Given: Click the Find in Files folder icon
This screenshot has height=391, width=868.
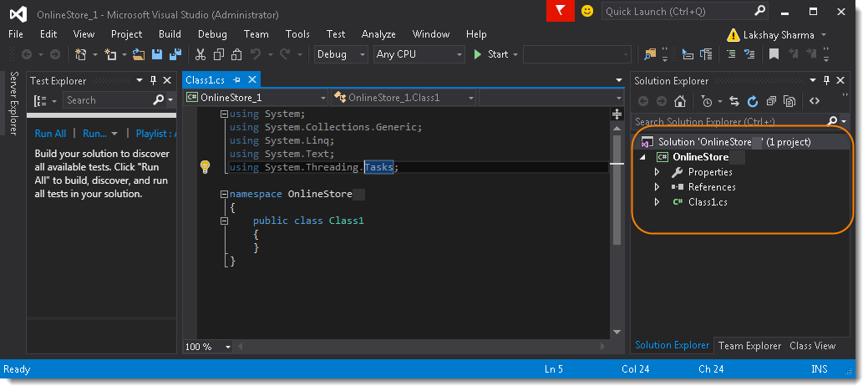Looking at the screenshot, I should tap(650, 54).
